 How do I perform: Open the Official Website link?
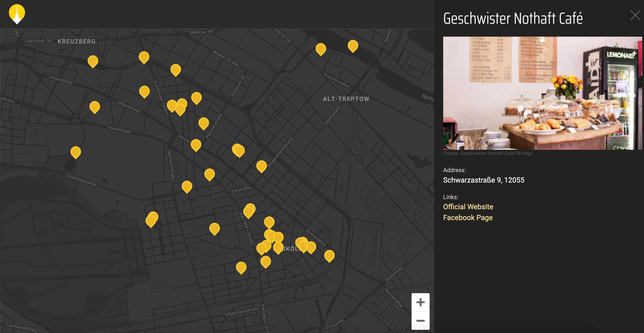tap(468, 207)
